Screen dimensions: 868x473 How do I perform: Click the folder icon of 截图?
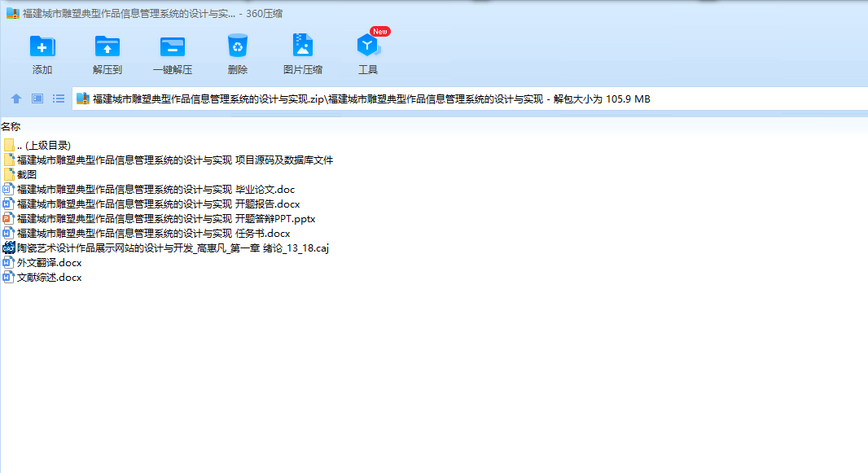8,174
